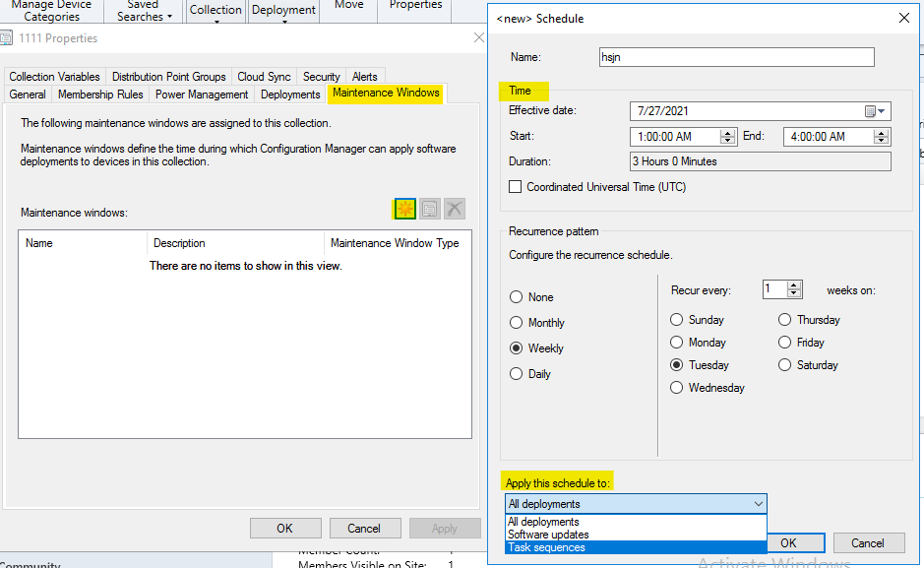The image size is (924, 568).
Task: Choose Friday as recurrence day
Action: coord(801,343)
